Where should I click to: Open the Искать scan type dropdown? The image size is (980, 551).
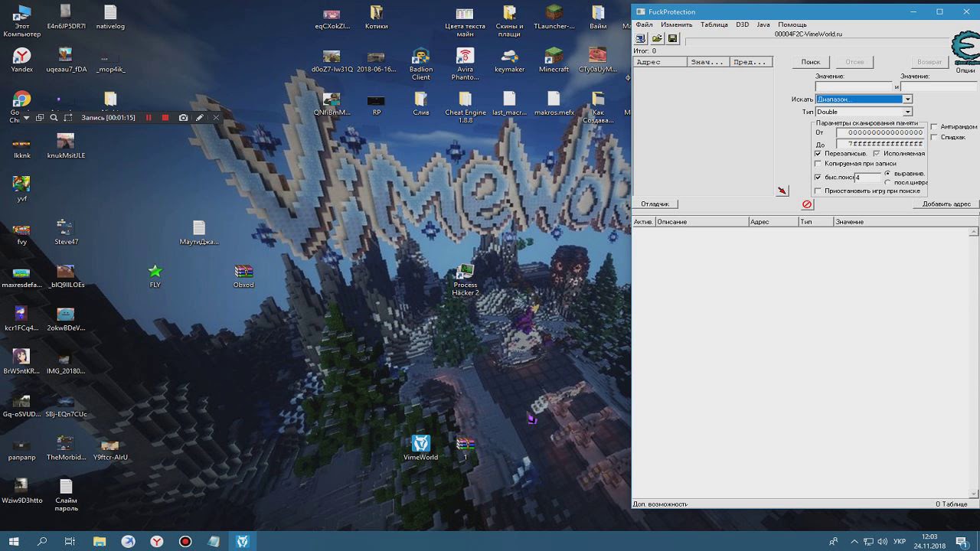(864, 99)
